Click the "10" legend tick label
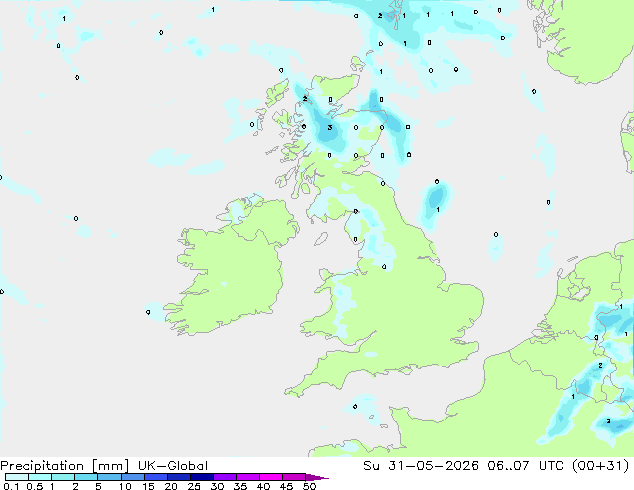Screen dimensions: 634x490 pos(125,486)
